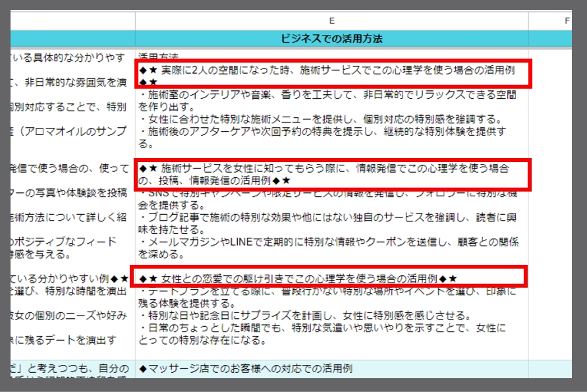
Task: Click the line mentioning "施術室のインテリアや音楽"
Action: pyautogui.click(x=326, y=95)
